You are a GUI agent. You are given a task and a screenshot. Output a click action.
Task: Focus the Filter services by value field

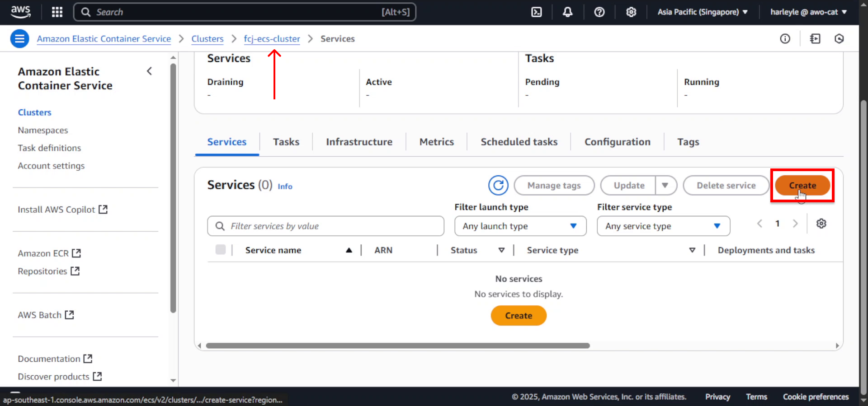pyautogui.click(x=325, y=226)
